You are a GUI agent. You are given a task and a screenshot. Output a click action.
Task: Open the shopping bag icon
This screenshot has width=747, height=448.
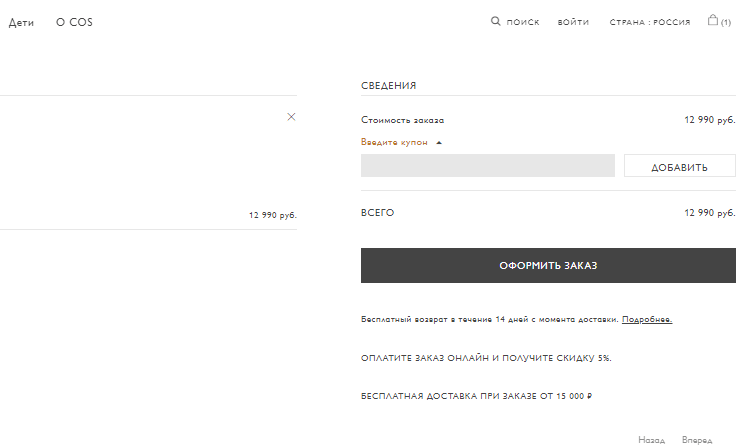point(713,20)
